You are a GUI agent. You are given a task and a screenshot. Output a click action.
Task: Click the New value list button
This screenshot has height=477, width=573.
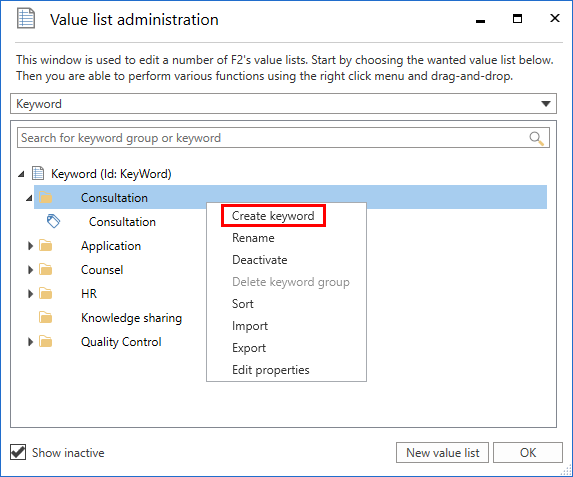443,453
